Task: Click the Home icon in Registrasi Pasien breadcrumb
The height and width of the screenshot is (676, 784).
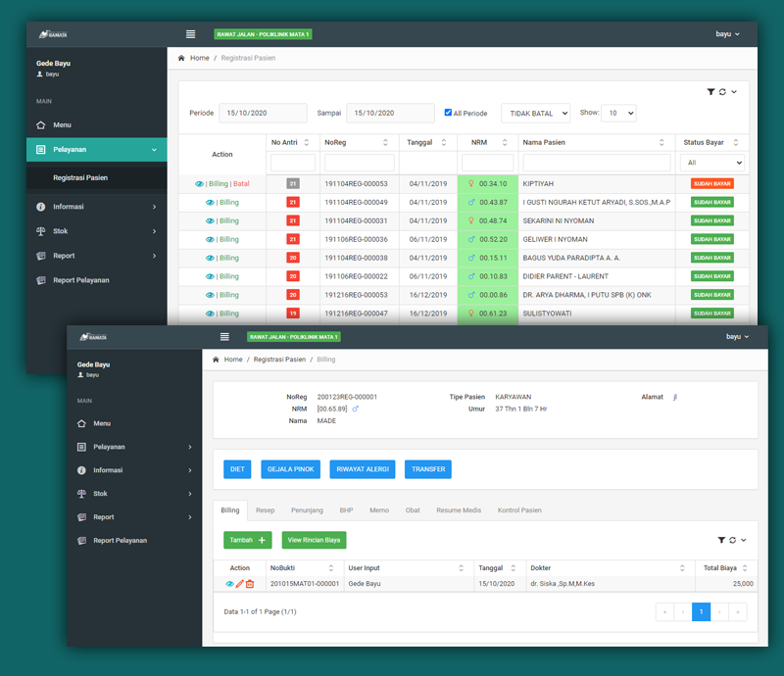Action: (182, 59)
